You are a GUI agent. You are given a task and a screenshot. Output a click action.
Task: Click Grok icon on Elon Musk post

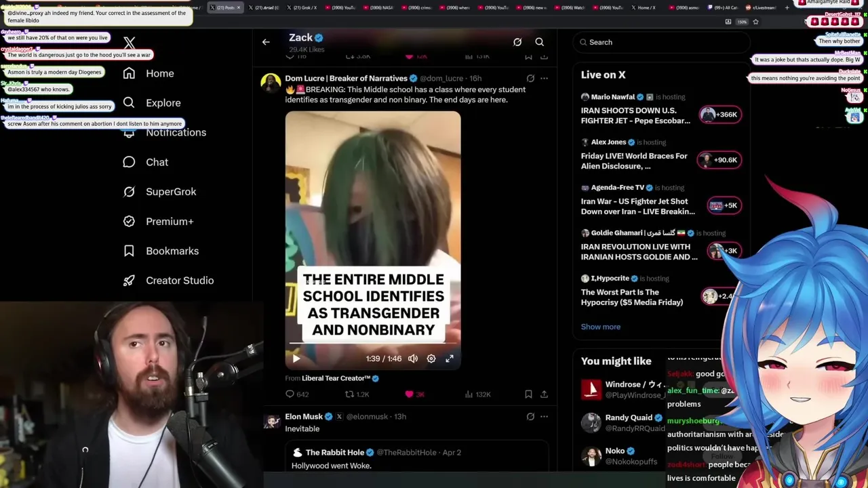(530, 417)
